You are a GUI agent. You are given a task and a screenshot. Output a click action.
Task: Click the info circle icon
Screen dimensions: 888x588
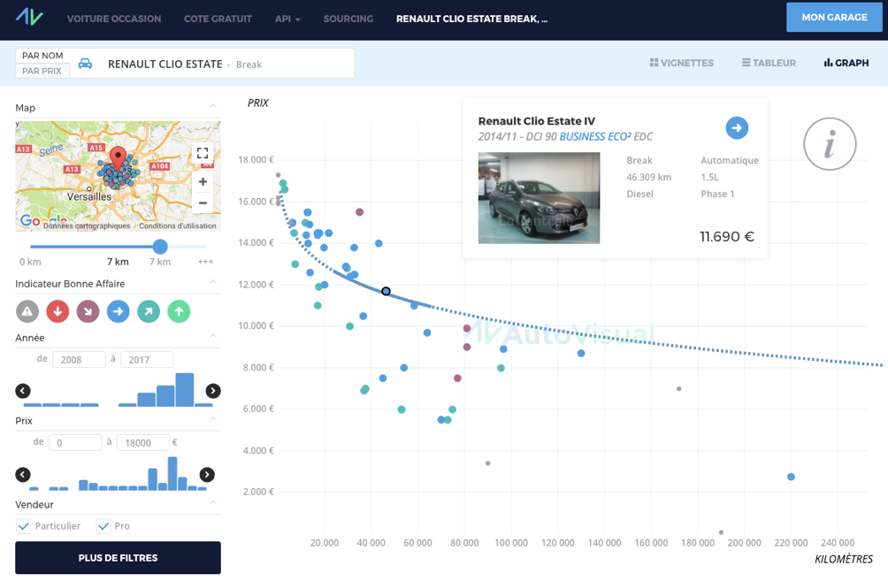click(x=830, y=144)
